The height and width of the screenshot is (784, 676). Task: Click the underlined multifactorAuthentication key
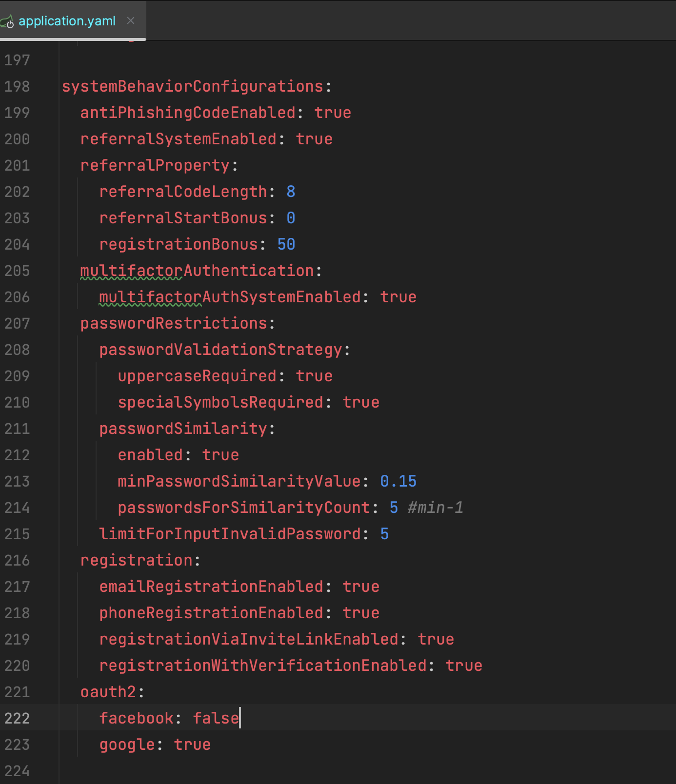pos(197,271)
